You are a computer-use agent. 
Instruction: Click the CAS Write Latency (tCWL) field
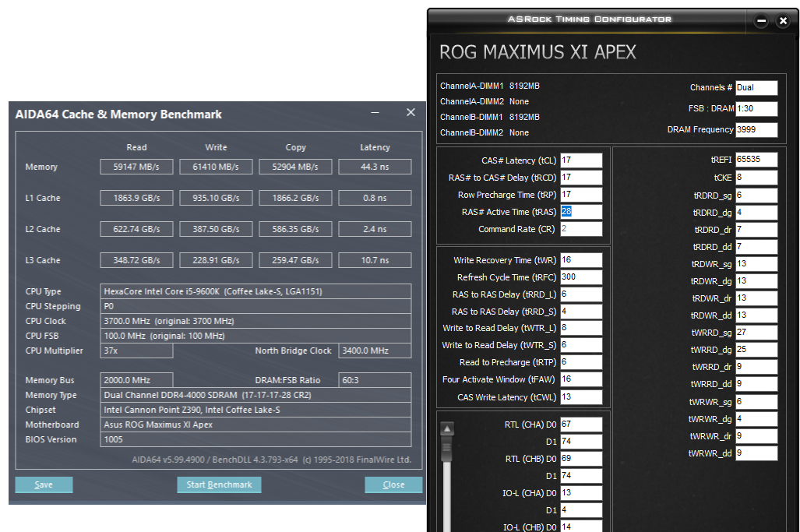[581, 396]
